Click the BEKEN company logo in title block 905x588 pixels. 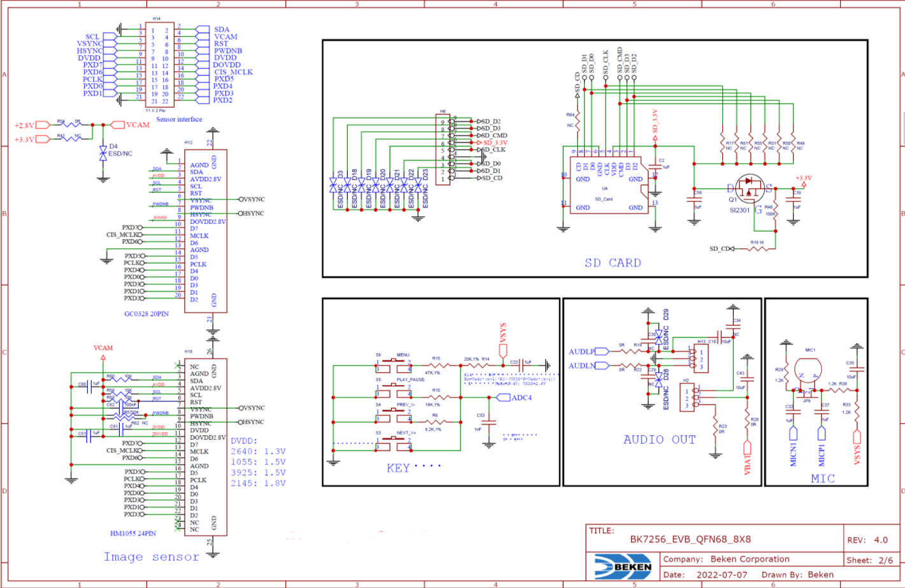coord(623,566)
